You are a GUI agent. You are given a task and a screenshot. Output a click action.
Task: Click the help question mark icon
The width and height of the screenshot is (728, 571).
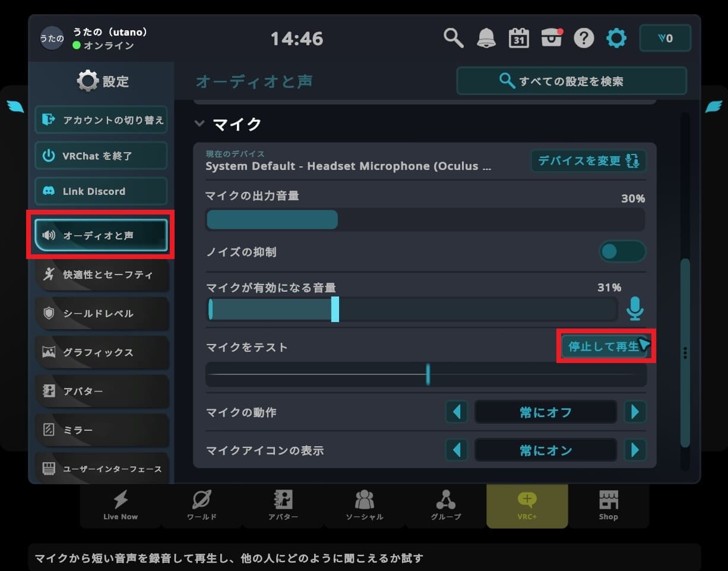(x=584, y=39)
